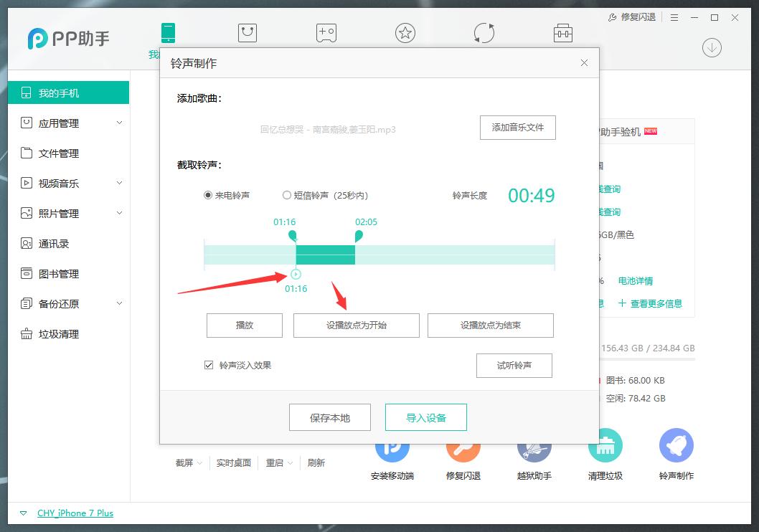Click the CHY_iPhone 7 Plus device link
Viewport: 759px width, 532px height.
point(75,513)
